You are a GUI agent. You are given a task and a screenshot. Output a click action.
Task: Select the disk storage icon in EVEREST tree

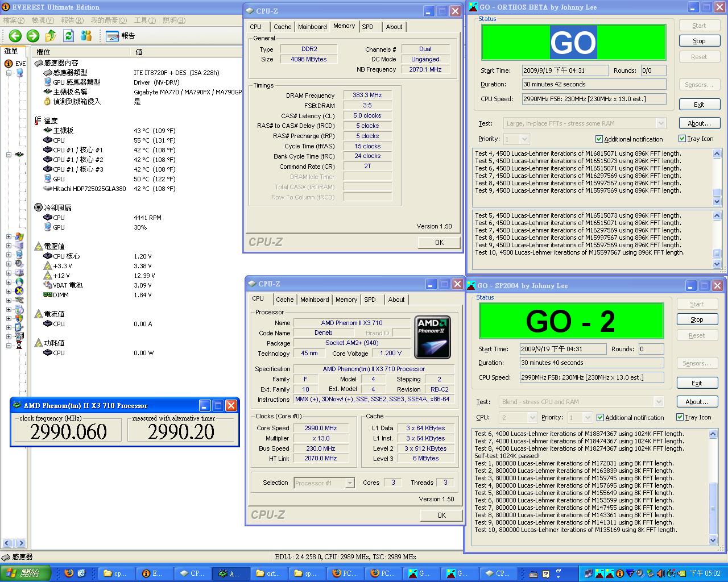(x=19, y=273)
